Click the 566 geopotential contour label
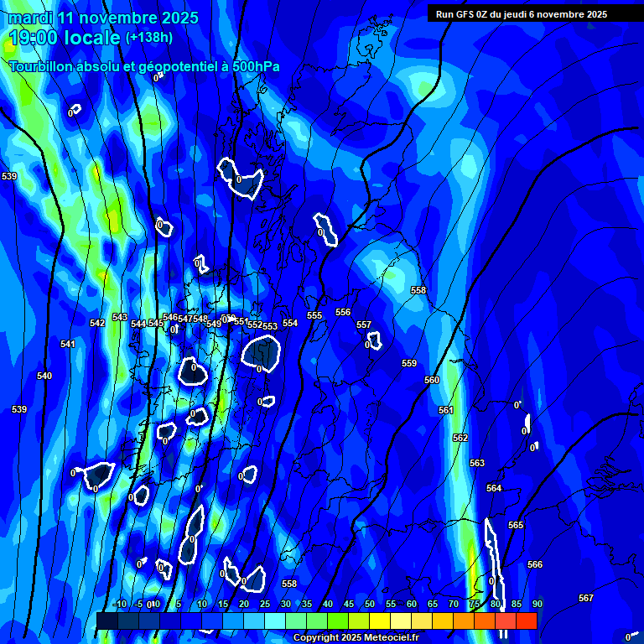 click(x=535, y=564)
